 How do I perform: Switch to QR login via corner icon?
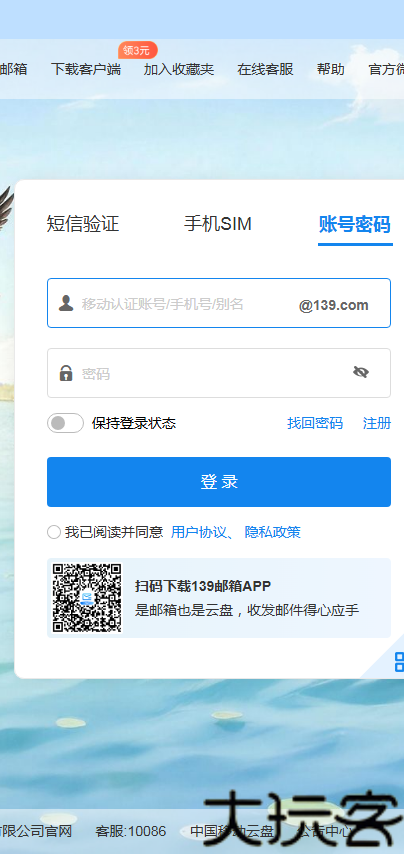point(399,661)
